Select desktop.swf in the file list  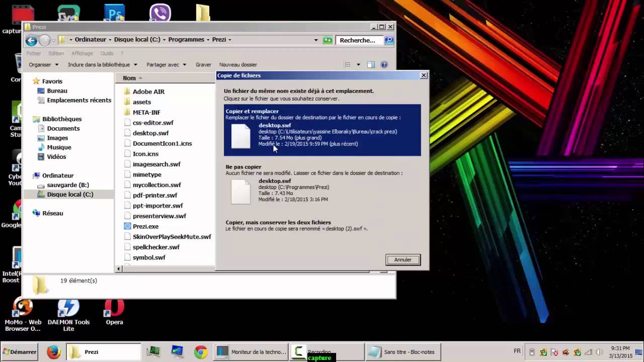click(146, 133)
